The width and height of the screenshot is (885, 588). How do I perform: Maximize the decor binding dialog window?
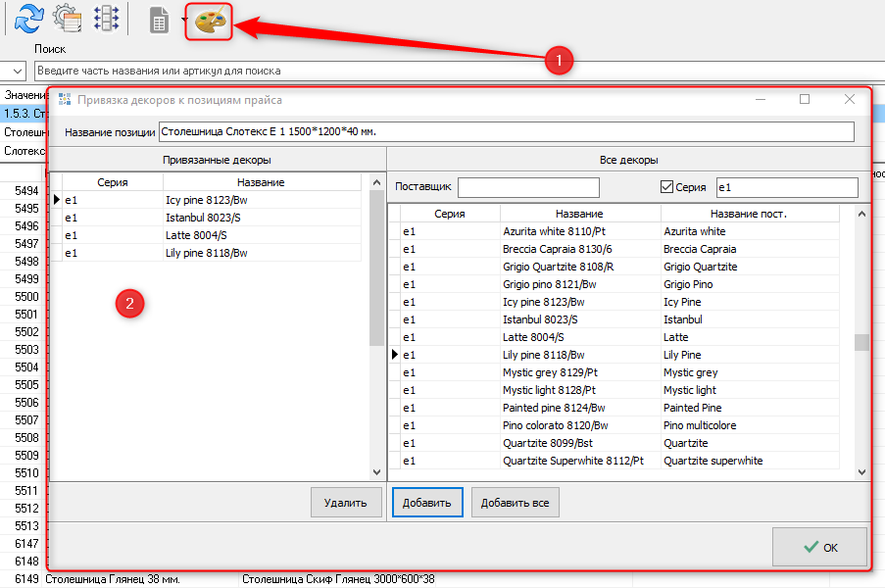805,99
